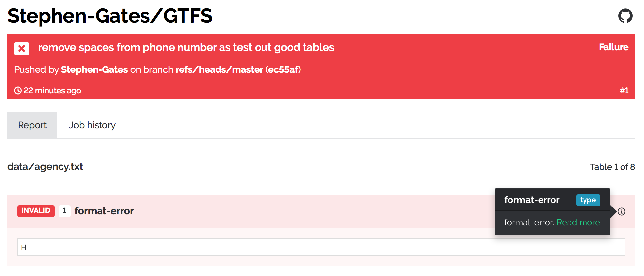Click the Stephen-Gates/GTFS page title
The height and width of the screenshot is (276, 644).
tap(110, 16)
